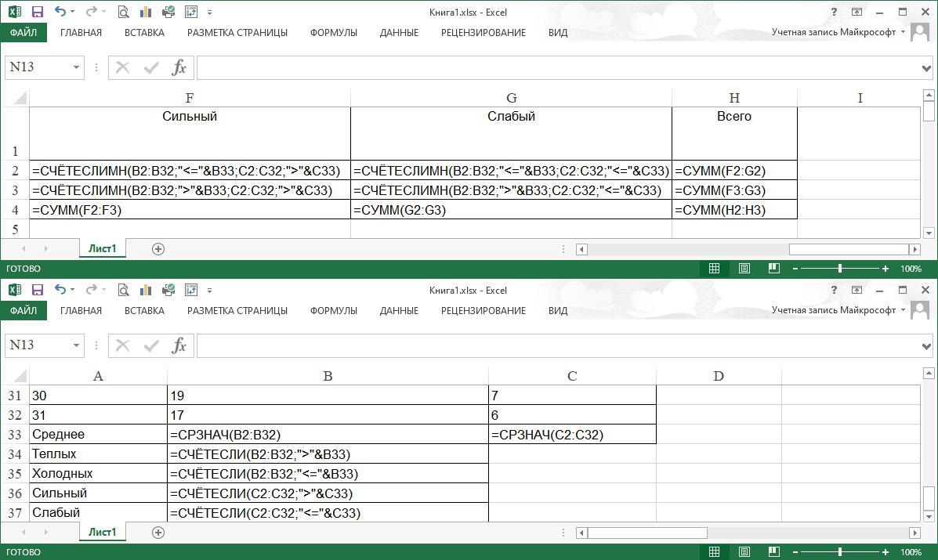This screenshot has width=938, height=560.
Task: Open the РАЗМЕТКА СТРАНИЦЫ tab in the lower window
Action: (237, 310)
